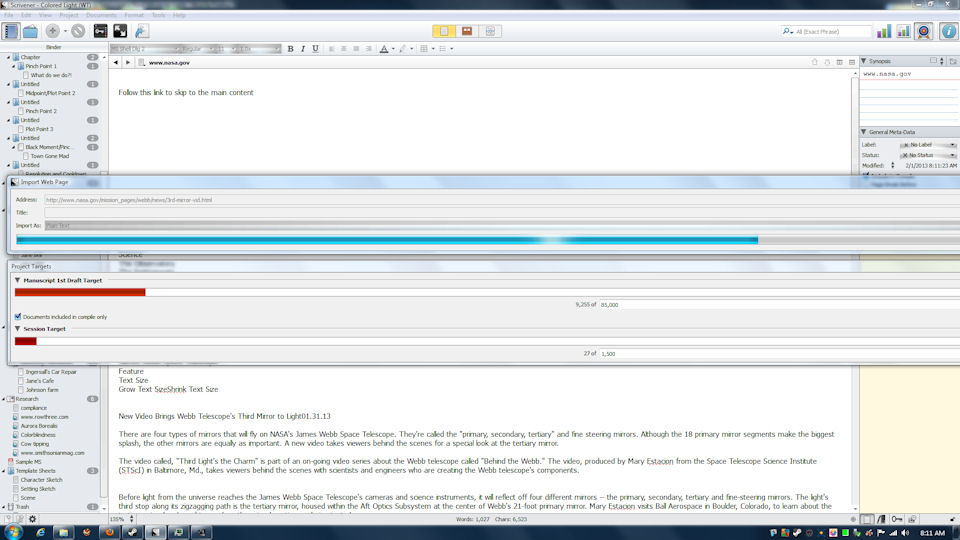Apply underline formatting
Image resolution: width=960 pixels, height=540 pixels.
[x=315, y=49]
